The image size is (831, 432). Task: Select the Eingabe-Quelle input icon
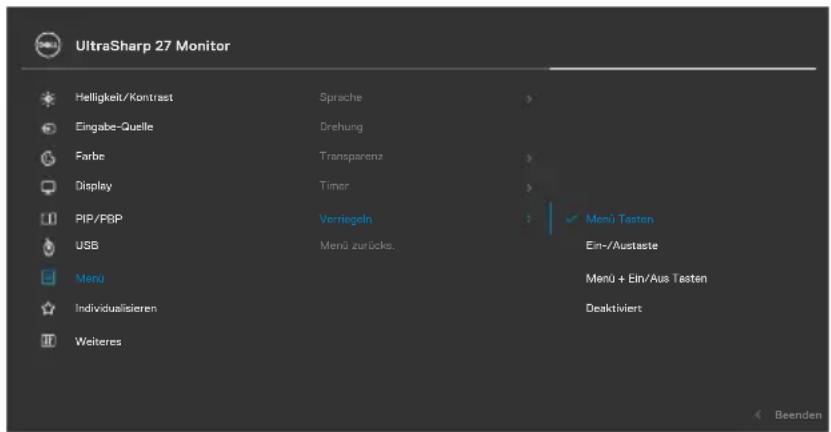(48, 128)
